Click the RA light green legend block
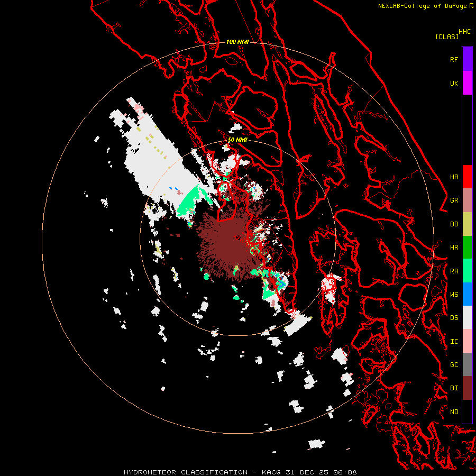The height and width of the screenshot is (476, 476). pos(467,271)
